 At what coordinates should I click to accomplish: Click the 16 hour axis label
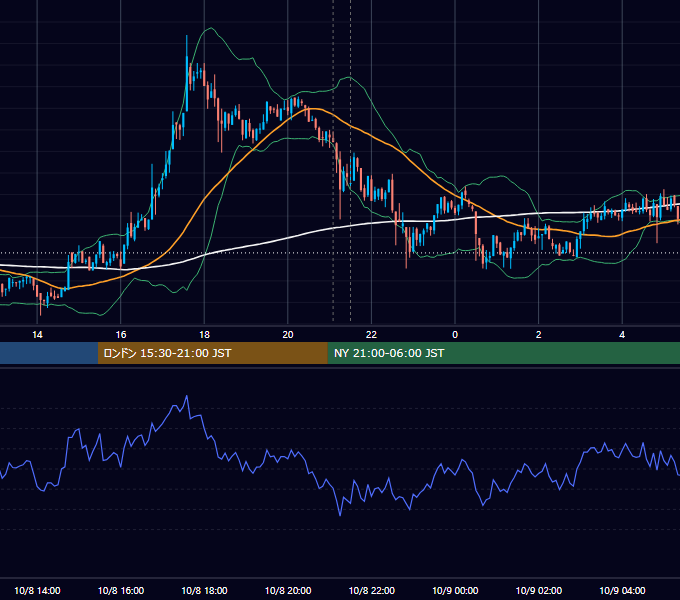[121, 335]
